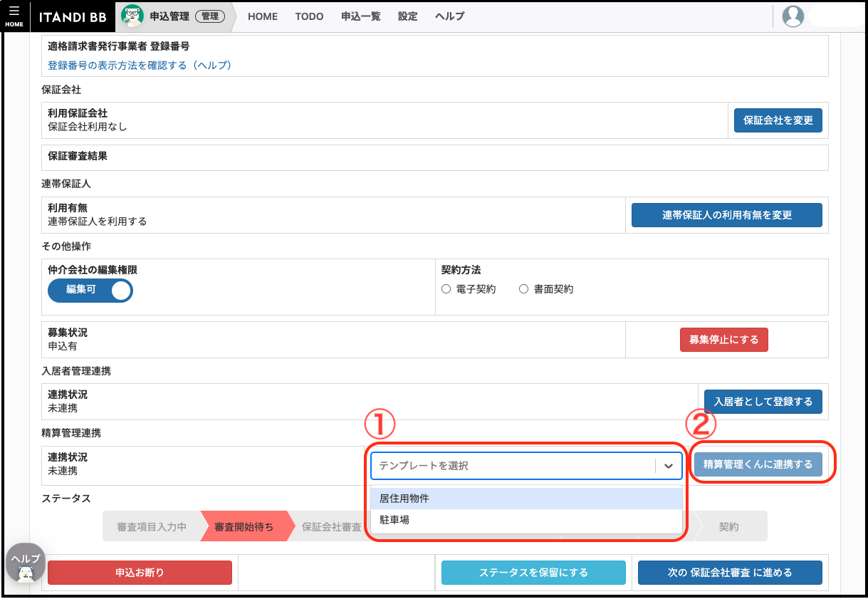Select the 電子契約 radio button

tap(446, 289)
